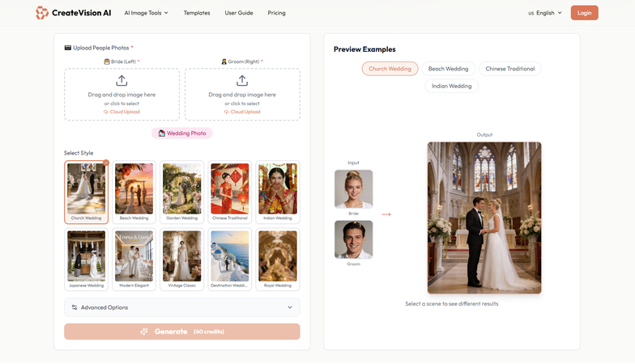Click the Login button
Viewport: 635px width, 364px height.
(585, 13)
